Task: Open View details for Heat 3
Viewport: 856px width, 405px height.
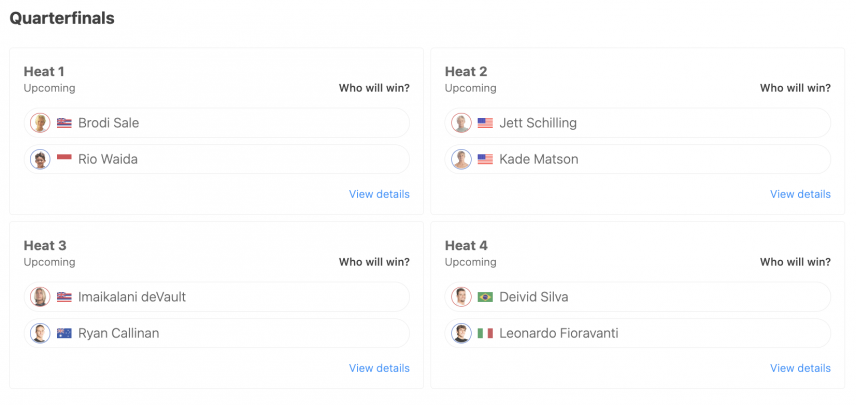Action: (379, 368)
